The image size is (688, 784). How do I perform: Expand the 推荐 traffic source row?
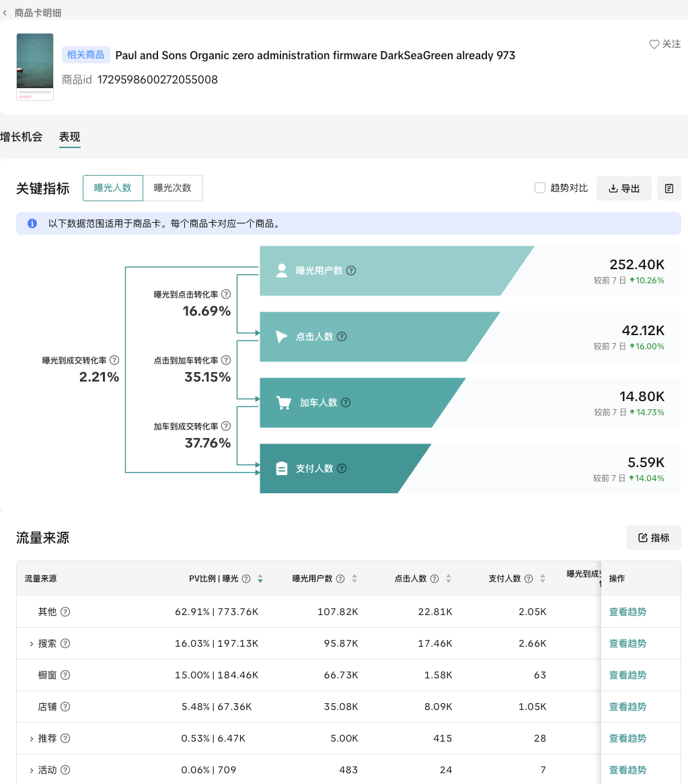[x=31, y=739]
